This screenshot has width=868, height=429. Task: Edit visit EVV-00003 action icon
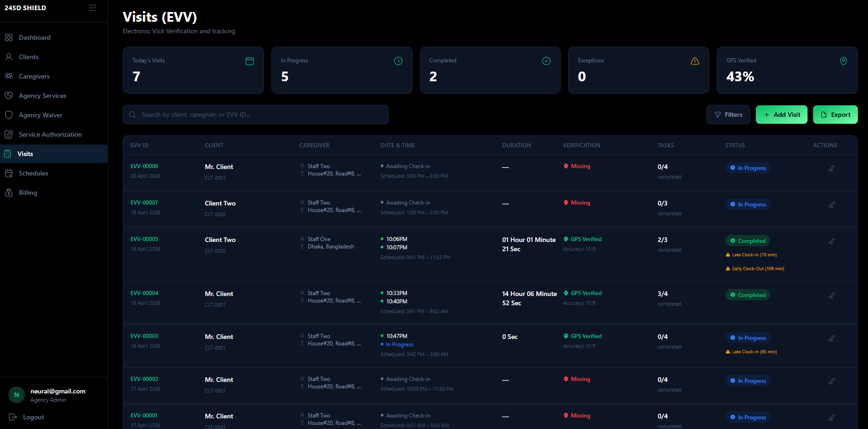point(831,338)
